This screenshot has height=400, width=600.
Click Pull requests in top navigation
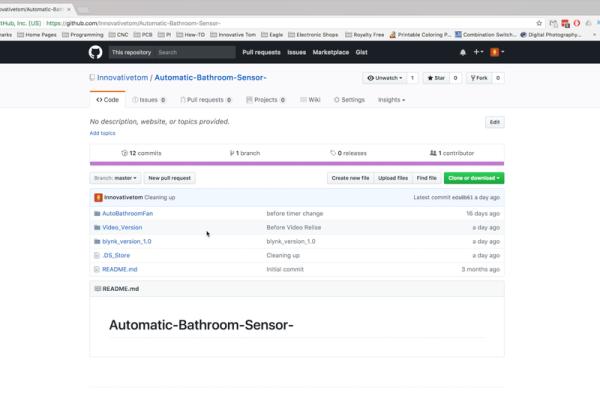261,52
